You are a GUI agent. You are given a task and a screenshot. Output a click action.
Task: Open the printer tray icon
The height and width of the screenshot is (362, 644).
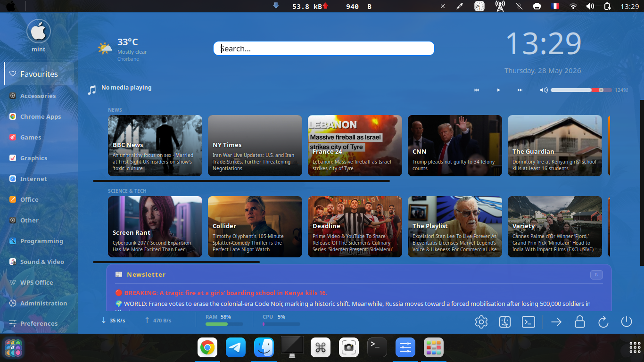click(537, 6)
